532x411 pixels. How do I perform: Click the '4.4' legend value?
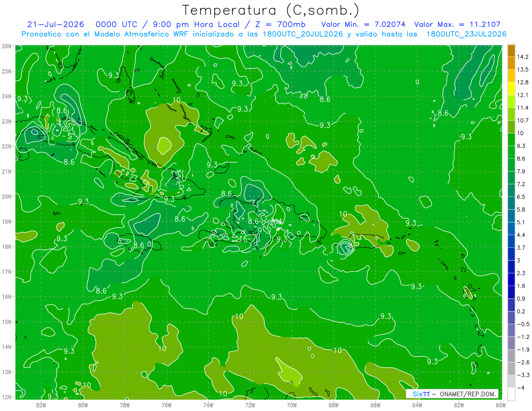click(x=521, y=235)
